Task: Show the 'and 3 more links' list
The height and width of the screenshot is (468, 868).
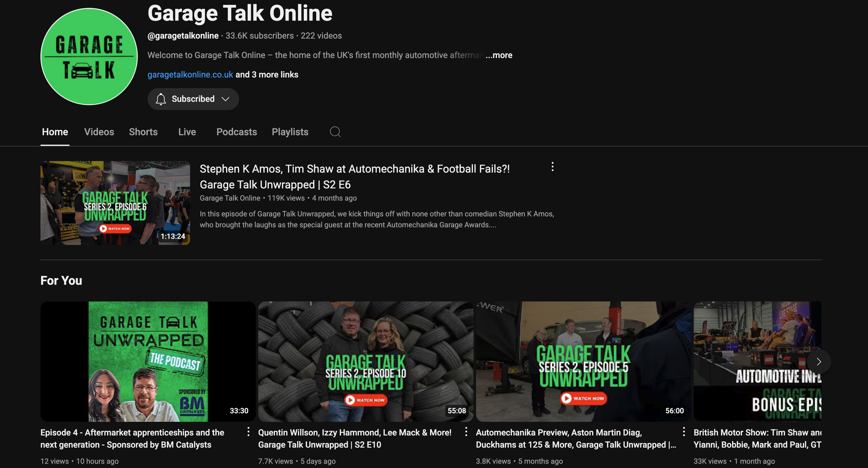Action: tap(267, 75)
